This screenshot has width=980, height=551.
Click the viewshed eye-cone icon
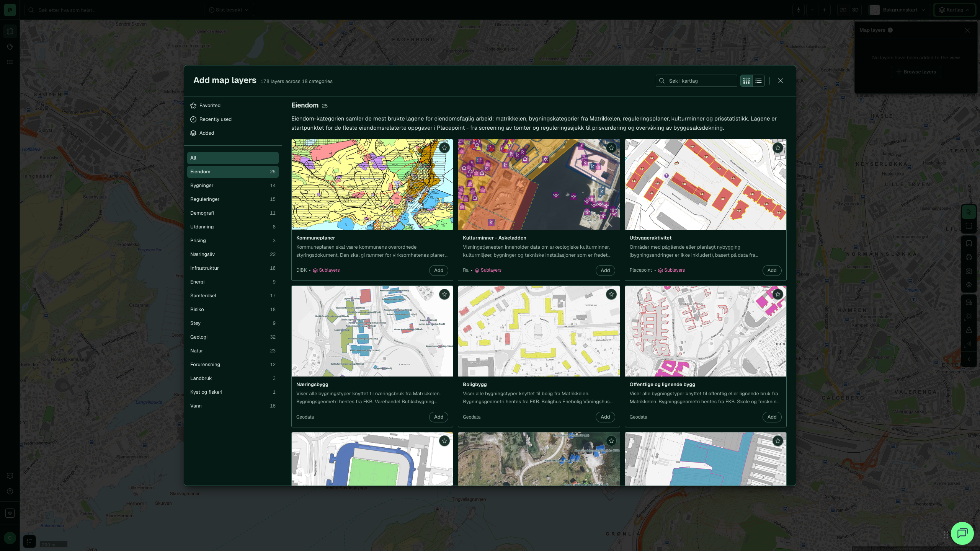[x=969, y=344]
